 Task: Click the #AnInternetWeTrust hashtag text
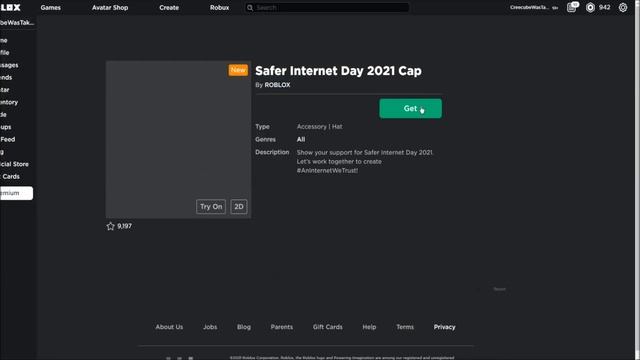[327, 171]
